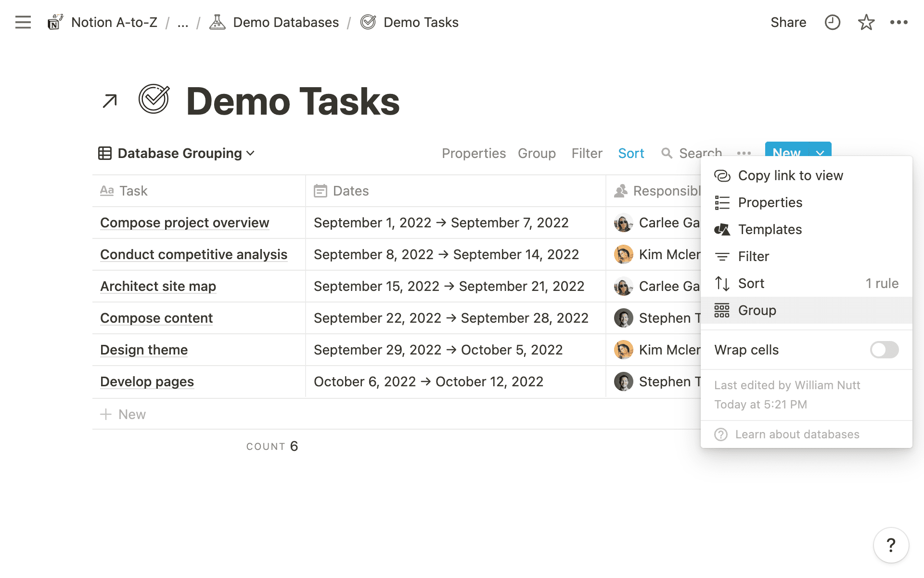Viewport: 924px width, 578px height.
Task: Click the clock updates history icon
Action: [832, 22]
